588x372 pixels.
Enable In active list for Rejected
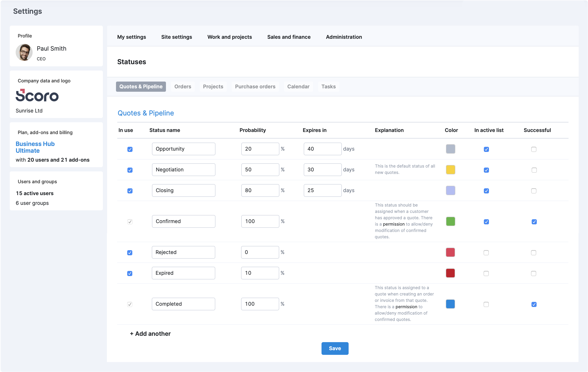coord(486,253)
